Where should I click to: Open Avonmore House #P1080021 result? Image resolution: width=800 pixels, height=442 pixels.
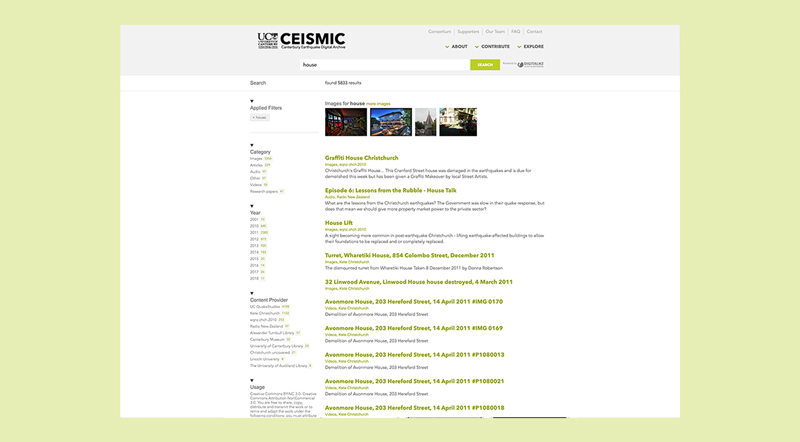point(415,381)
